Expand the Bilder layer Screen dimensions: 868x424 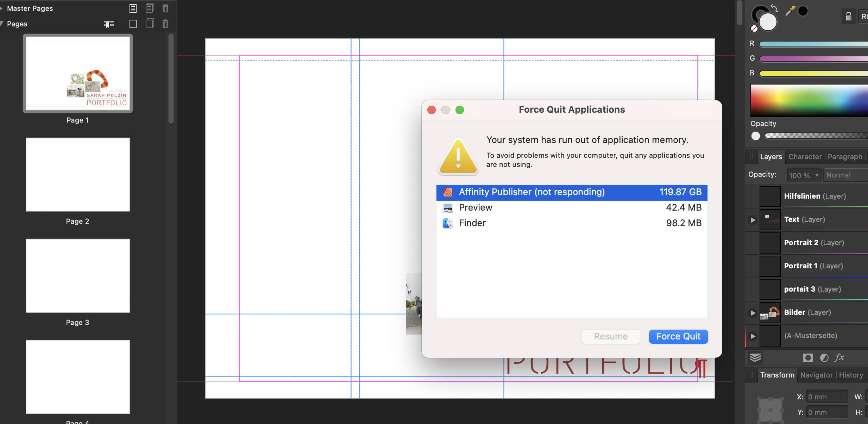point(753,313)
